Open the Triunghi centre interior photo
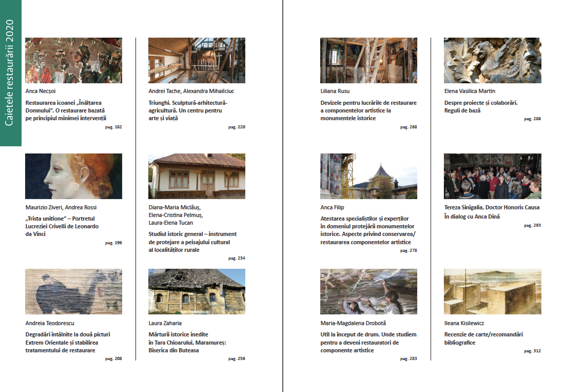This screenshot has height=392, width=565. [196, 60]
